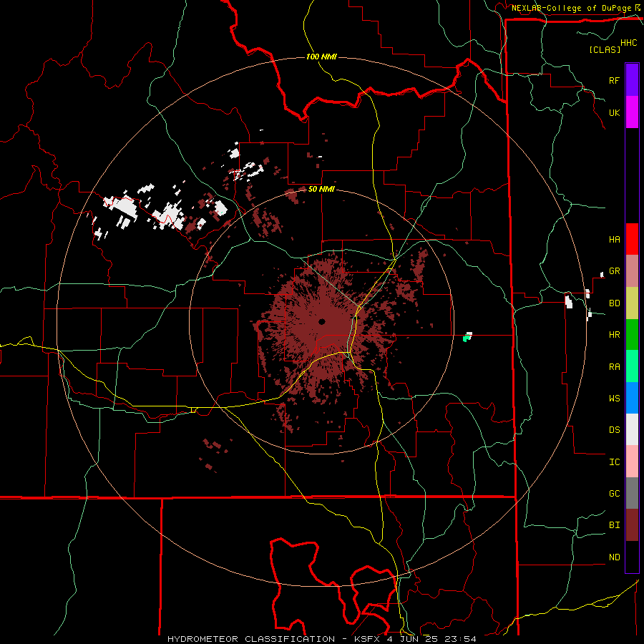Click the magenta UK legend color swatch
The image size is (644, 644).
coord(632,112)
